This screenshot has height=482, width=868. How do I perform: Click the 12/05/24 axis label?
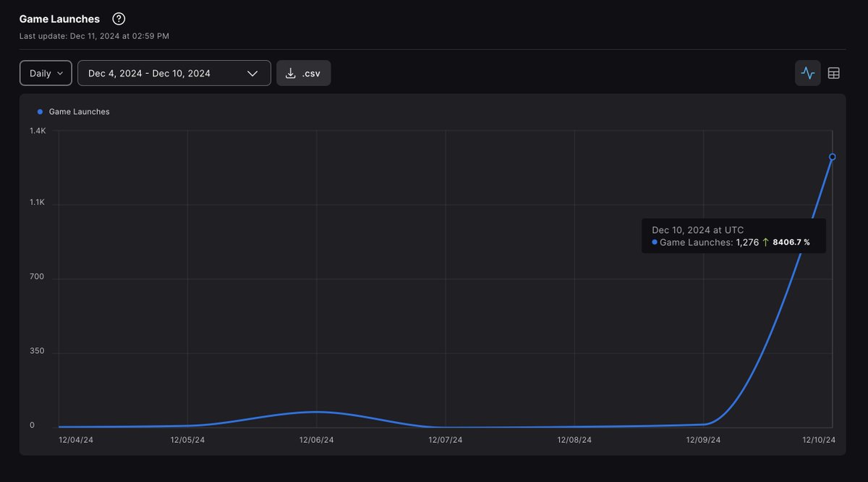(187, 440)
